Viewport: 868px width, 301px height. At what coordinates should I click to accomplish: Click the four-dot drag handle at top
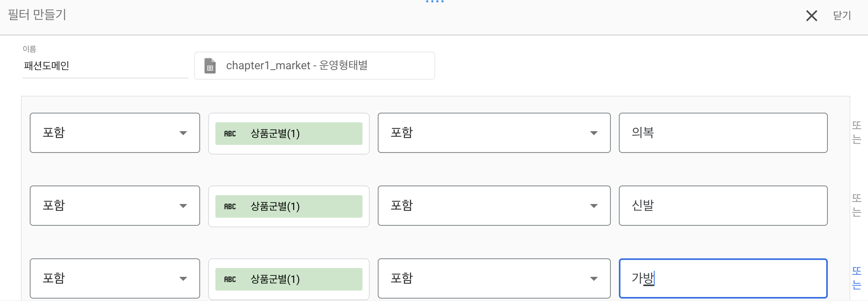click(434, 2)
